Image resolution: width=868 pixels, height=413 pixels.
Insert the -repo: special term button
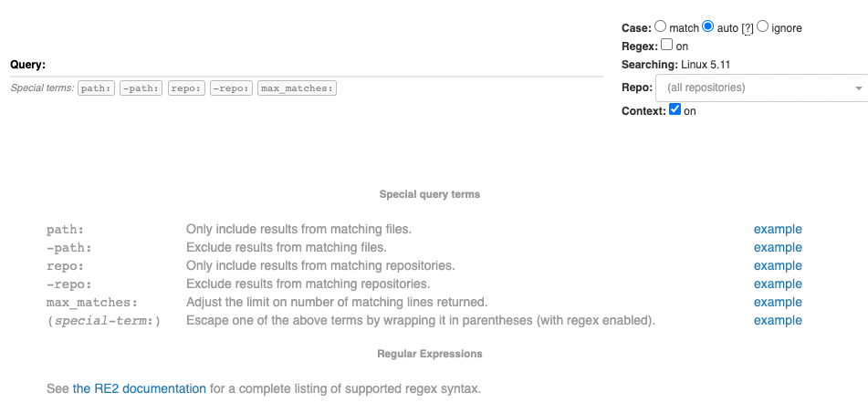click(232, 88)
